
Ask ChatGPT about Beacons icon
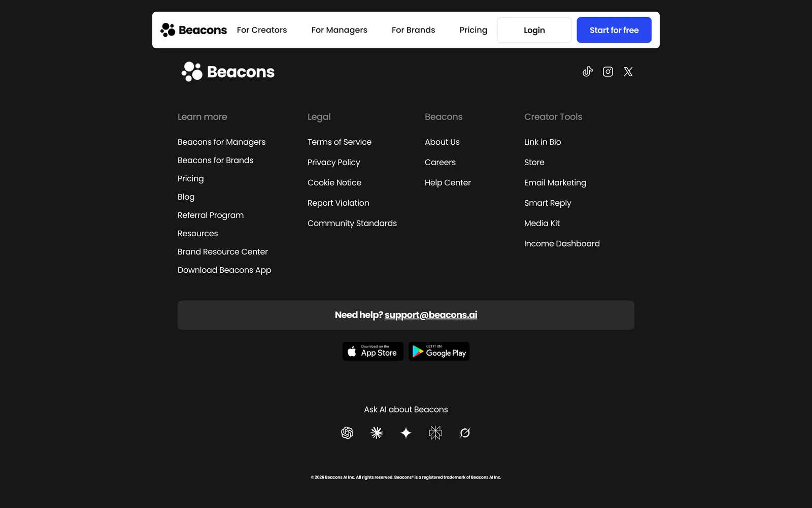click(x=347, y=433)
